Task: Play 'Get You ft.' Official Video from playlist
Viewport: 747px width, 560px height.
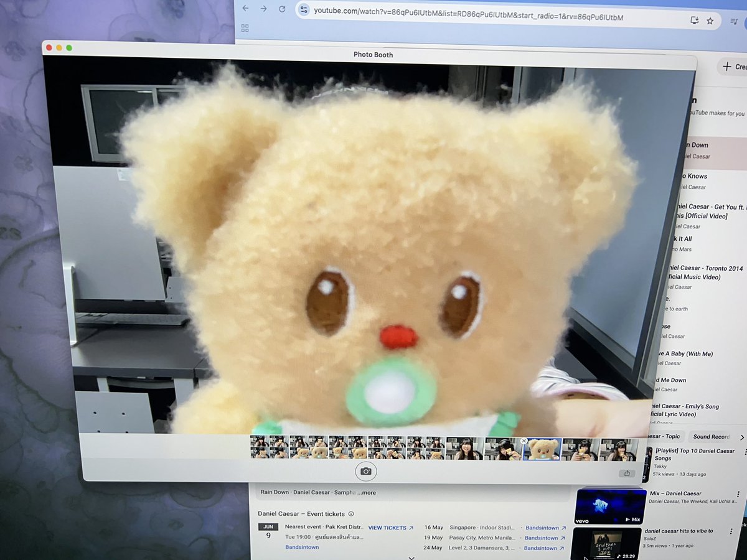Action: [x=710, y=215]
